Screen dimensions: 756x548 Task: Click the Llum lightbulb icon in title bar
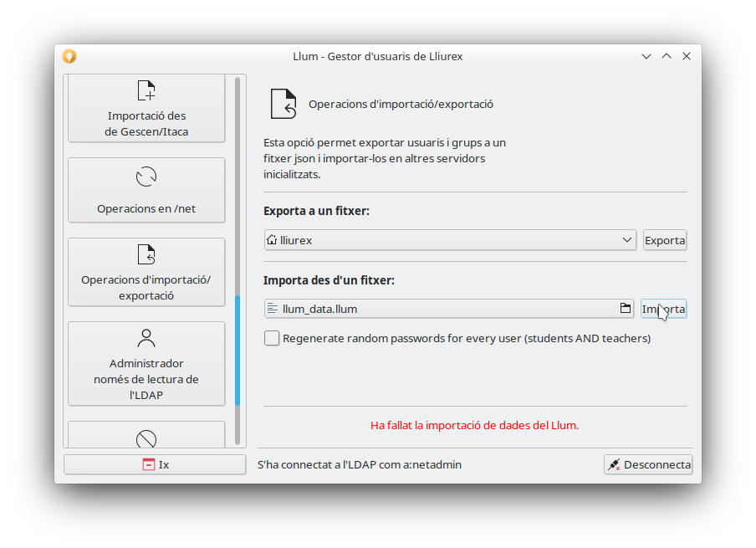[69, 56]
